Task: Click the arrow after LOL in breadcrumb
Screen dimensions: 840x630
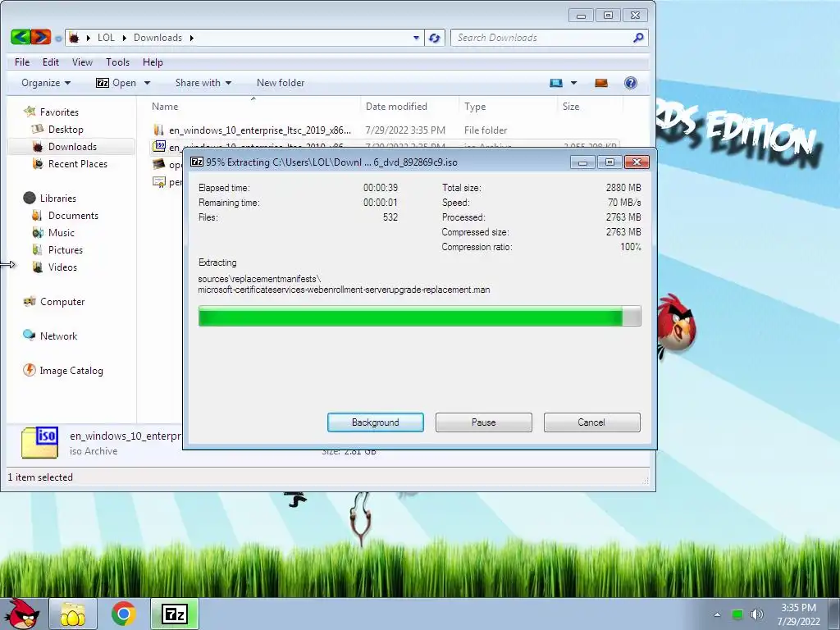Action: (125, 38)
